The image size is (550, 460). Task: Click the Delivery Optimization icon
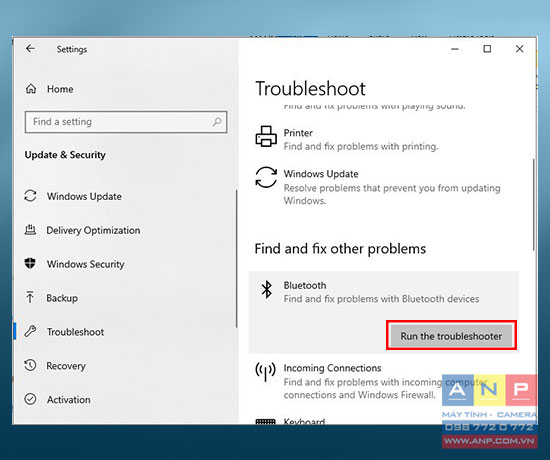pyautogui.click(x=31, y=230)
